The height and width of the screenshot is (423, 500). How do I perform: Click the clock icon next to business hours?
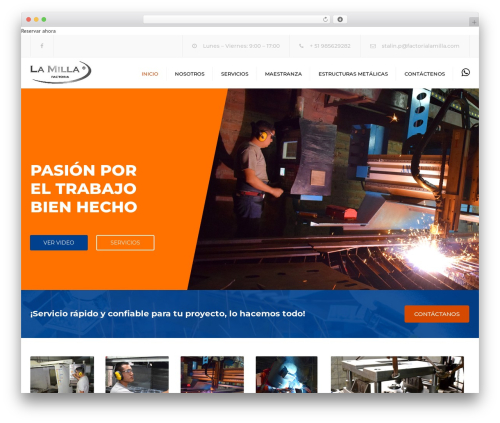(194, 46)
